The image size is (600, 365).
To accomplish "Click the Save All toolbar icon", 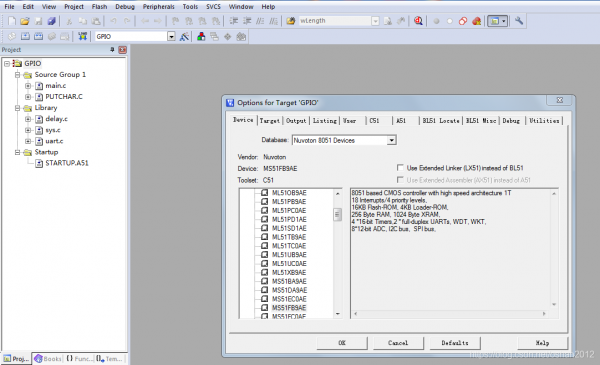I will tap(52, 21).
